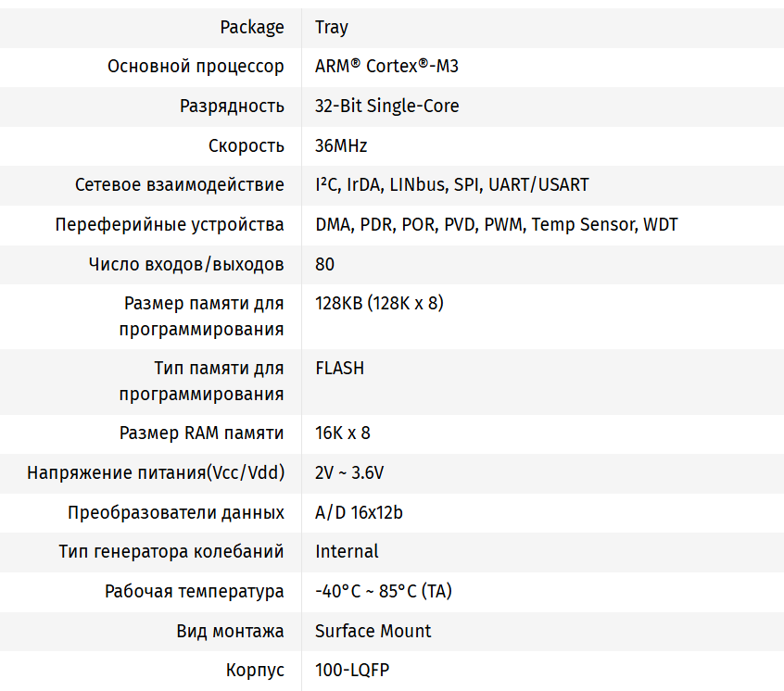Select the Tray package value
Viewport: 784px width, 691px height.
[x=332, y=27]
